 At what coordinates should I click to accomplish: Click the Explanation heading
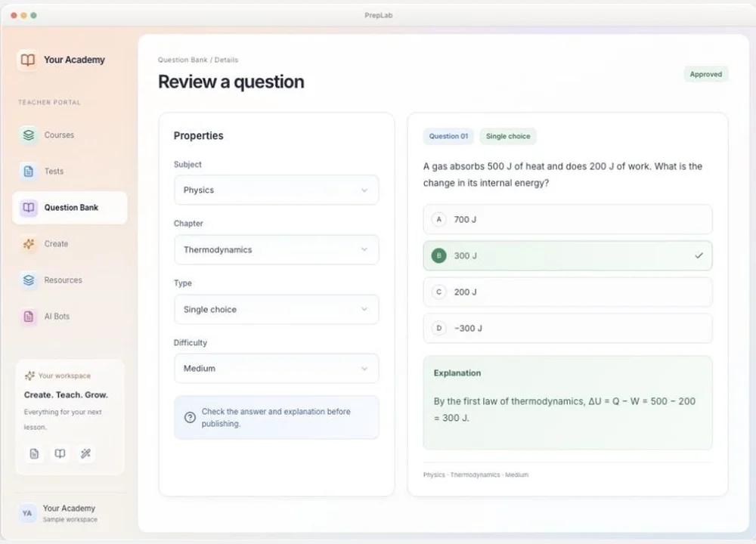pyautogui.click(x=457, y=373)
